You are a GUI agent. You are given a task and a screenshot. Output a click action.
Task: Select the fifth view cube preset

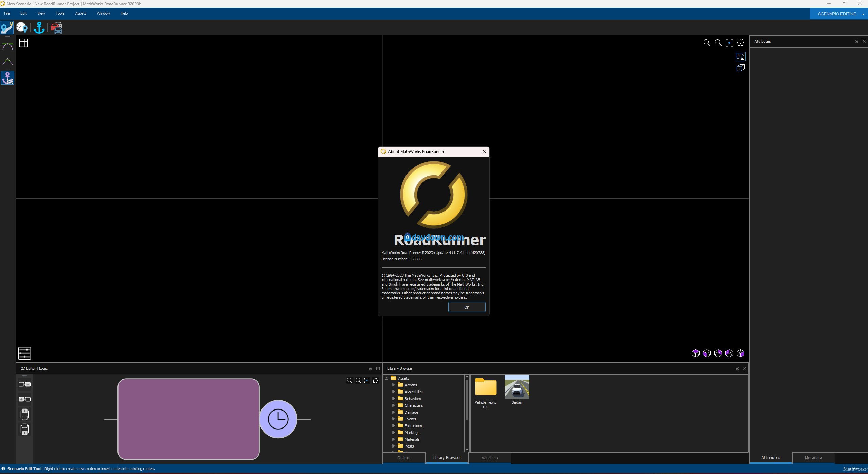pyautogui.click(x=741, y=353)
